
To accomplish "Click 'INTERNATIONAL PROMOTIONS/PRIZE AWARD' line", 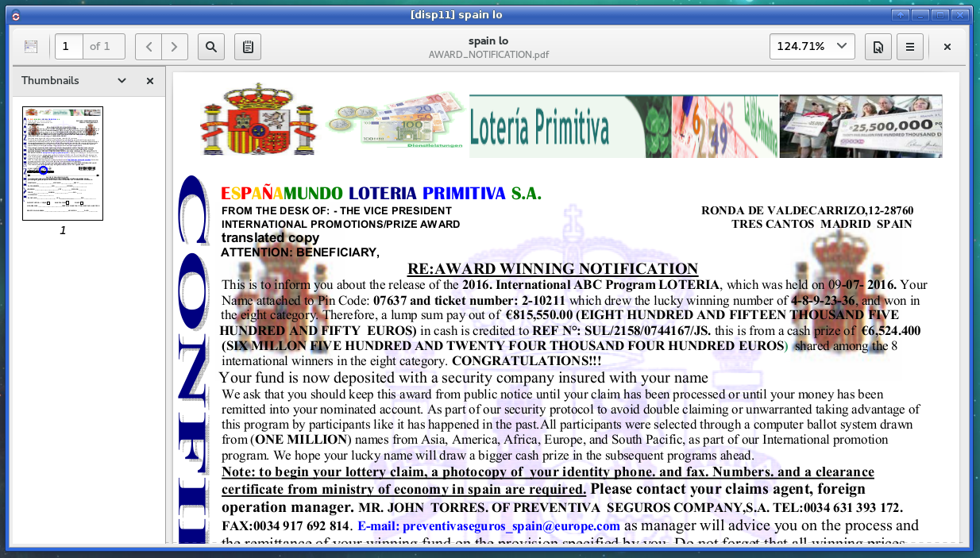I will 341,224.
